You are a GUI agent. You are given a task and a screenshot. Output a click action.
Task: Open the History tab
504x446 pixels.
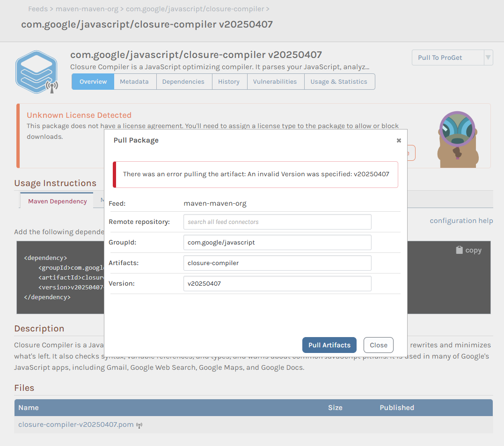click(x=228, y=81)
